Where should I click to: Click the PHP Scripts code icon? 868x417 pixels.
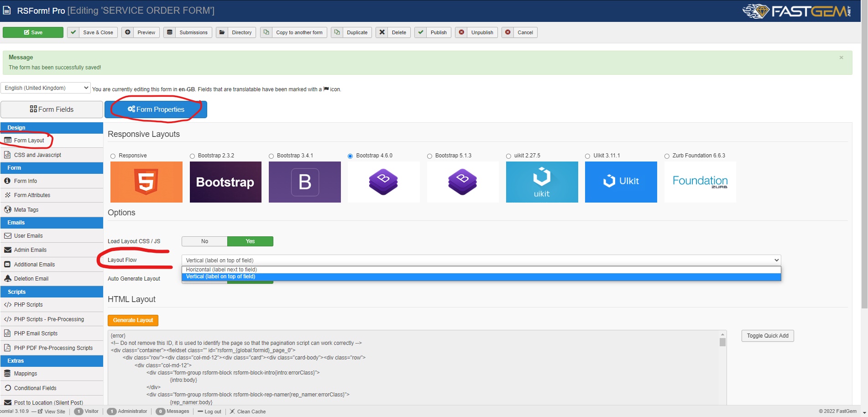(x=8, y=305)
